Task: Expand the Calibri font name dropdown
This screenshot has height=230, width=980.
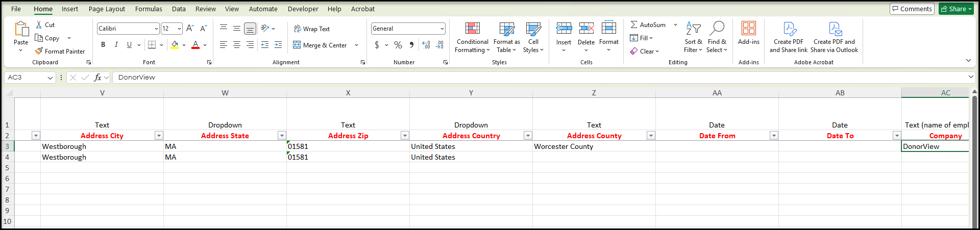Action: (x=156, y=29)
